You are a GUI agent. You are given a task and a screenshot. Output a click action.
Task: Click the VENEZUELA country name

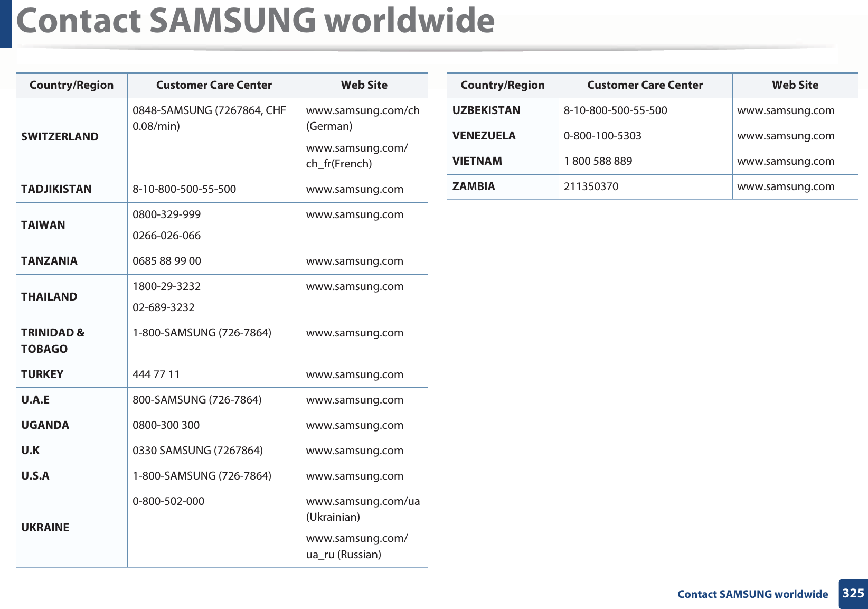[x=484, y=136]
